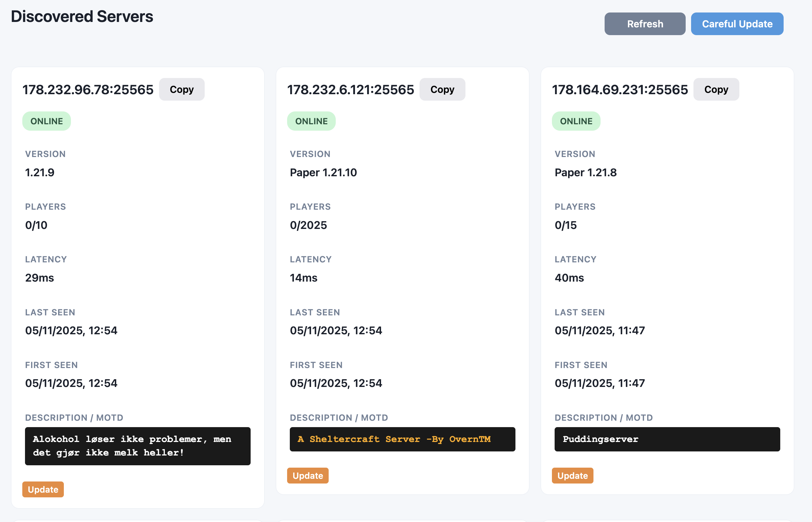Viewport: 812px width, 522px height.
Task: Click the 178.232.96.78:25565 address text
Action: (x=88, y=90)
